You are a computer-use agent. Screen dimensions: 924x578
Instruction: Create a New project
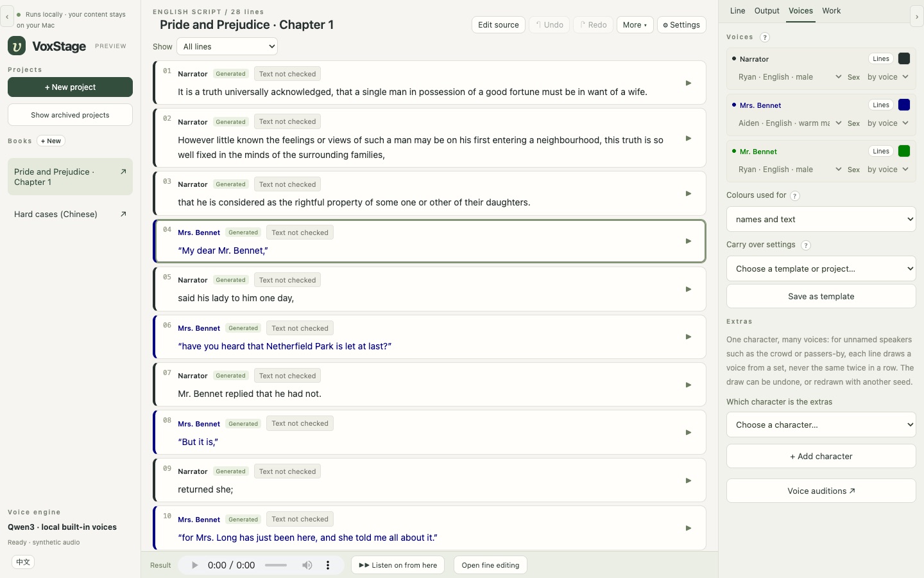click(70, 87)
